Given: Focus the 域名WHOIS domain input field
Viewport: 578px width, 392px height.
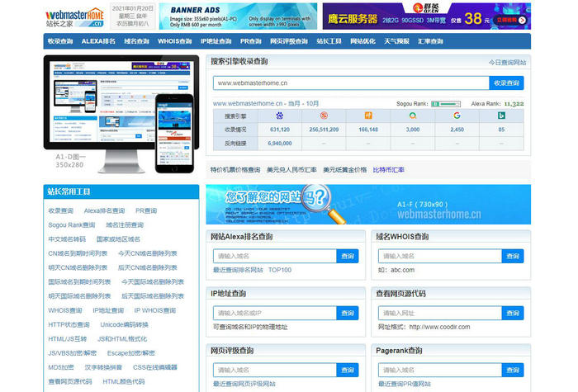Looking at the screenshot, I should (440, 256).
